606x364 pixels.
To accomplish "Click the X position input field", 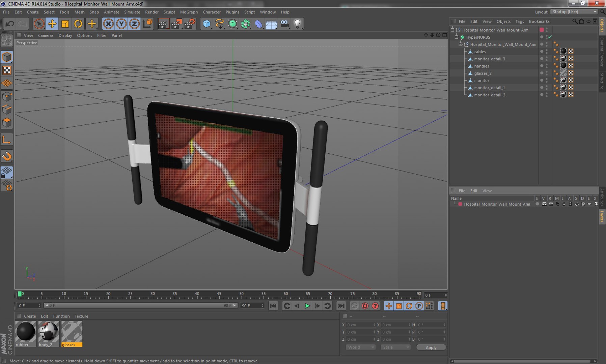I will pyautogui.click(x=361, y=325).
